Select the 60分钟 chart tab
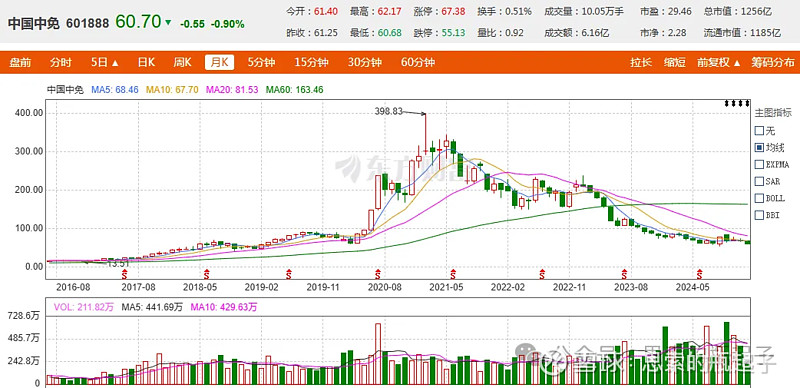 click(417, 63)
